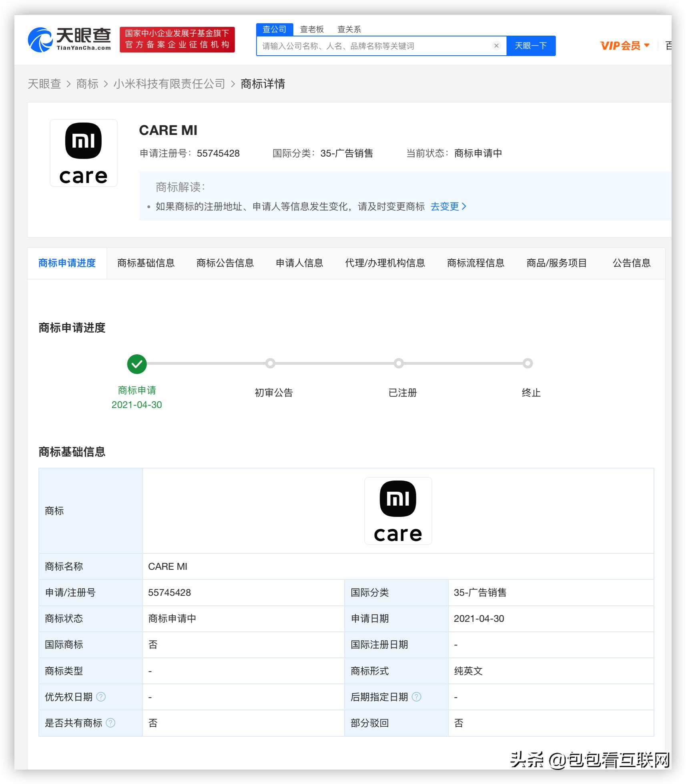Open the help icon beside 优先权日期
The width and height of the screenshot is (686, 784).
coord(101,697)
